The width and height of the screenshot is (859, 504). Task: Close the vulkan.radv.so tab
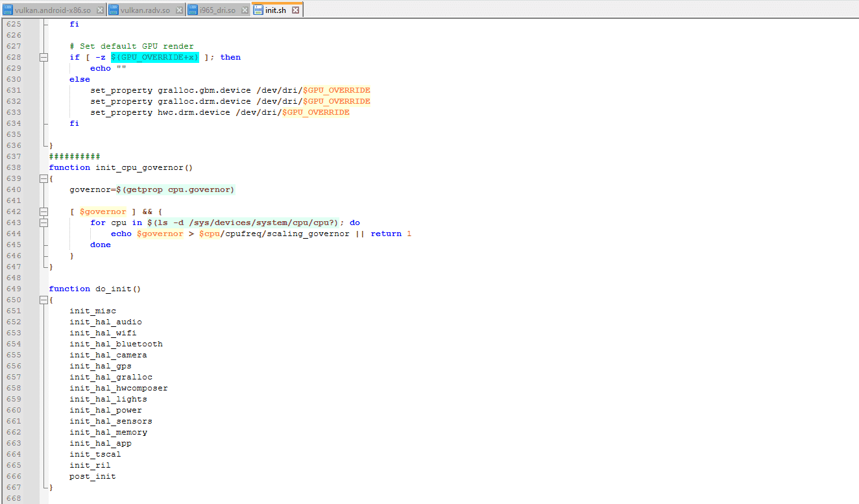[179, 10]
